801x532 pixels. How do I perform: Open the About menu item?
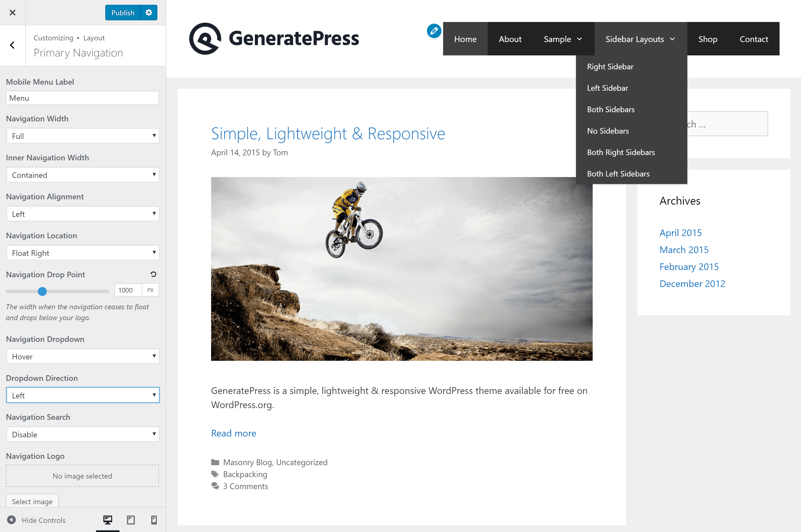510,39
